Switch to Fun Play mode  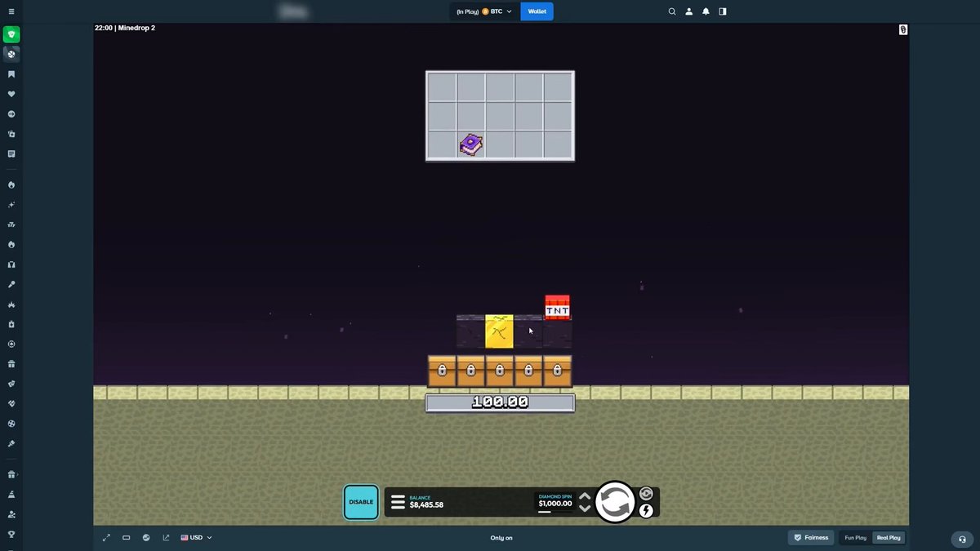[x=856, y=538]
